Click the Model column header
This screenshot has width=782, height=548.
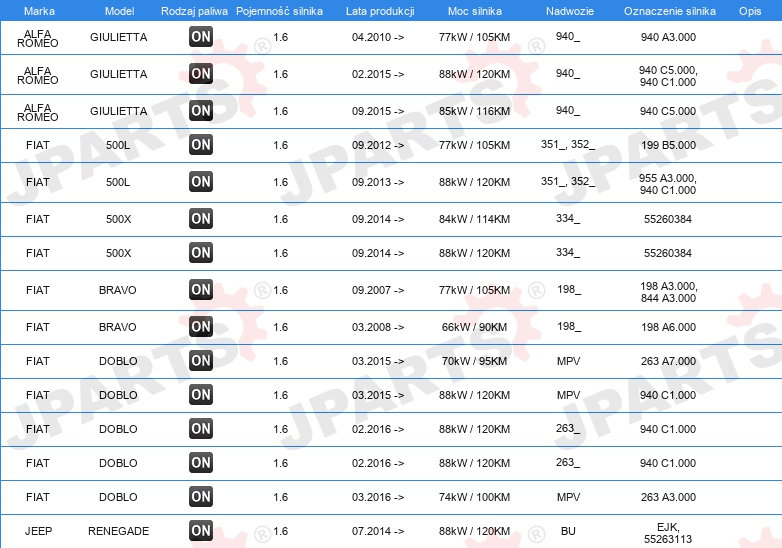[119, 11]
